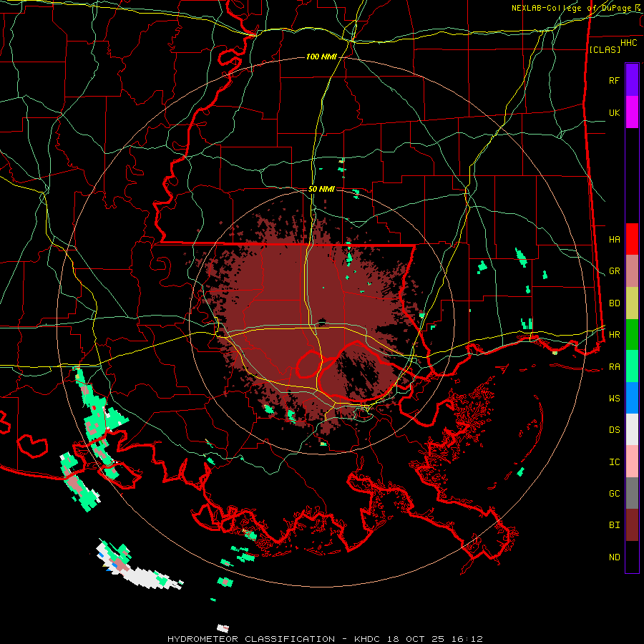Image resolution: width=644 pixels, height=644 pixels.
Task: Click the ND legend label
Action: point(614,557)
